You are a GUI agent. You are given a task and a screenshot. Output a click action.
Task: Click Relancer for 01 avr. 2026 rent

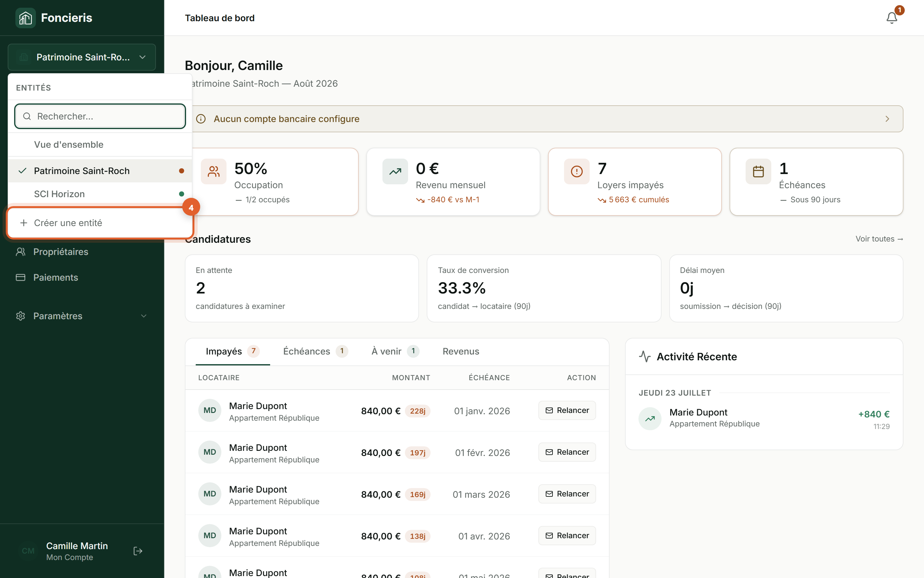(x=567, y=535)
